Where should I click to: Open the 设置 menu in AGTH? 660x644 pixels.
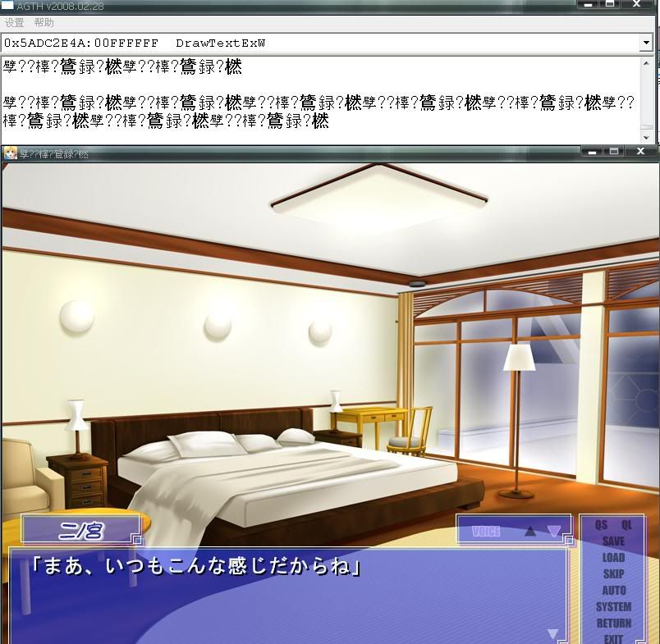[14, 23]
